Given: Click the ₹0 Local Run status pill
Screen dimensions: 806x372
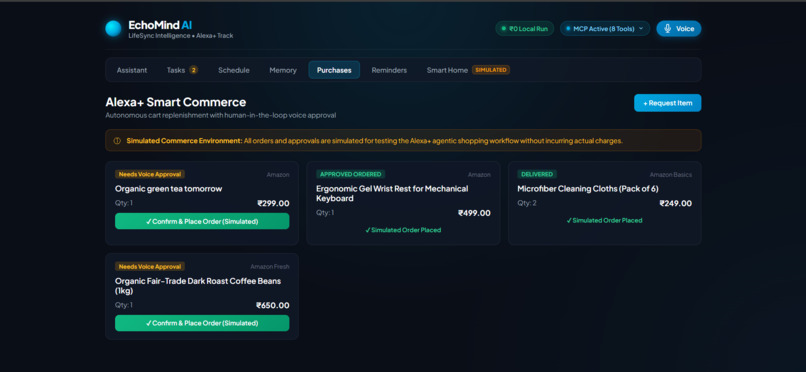Looking at the screenshot, I should (x=524, y=29).
